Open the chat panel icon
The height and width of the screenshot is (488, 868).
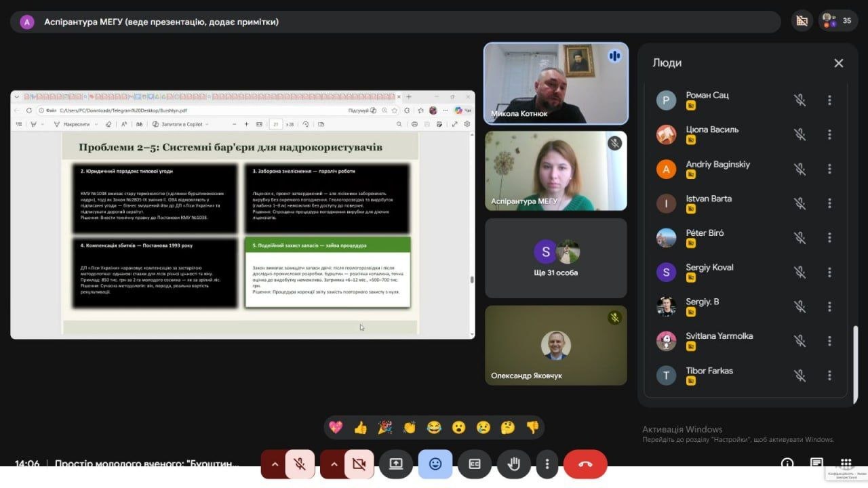(816, 464)
